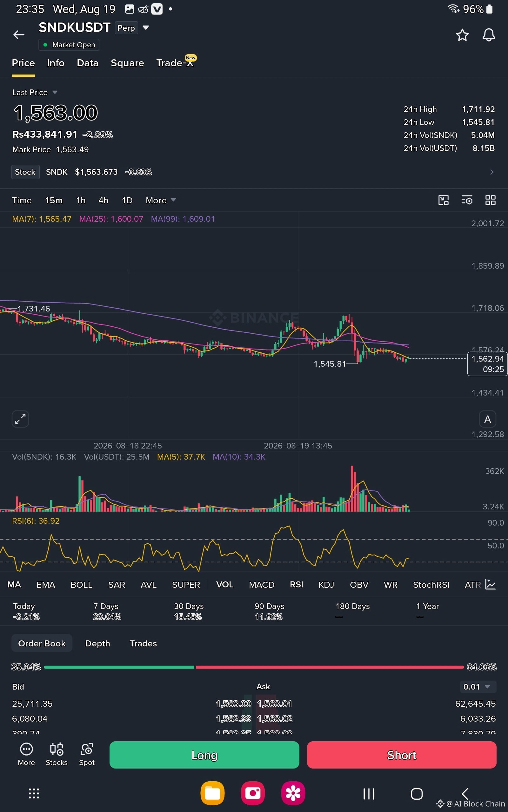Toggle KDJ sub-indicator

[326, 585]
